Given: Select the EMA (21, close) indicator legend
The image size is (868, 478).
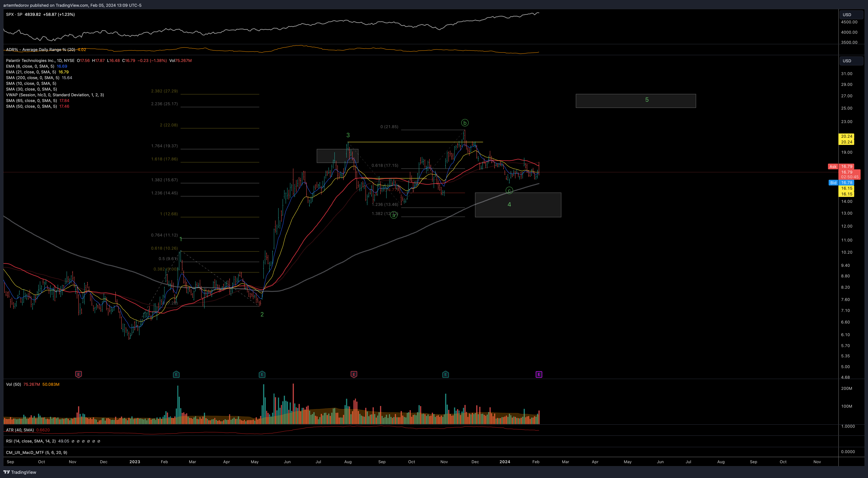Looking at the screenshot, I should click(37, 72).
